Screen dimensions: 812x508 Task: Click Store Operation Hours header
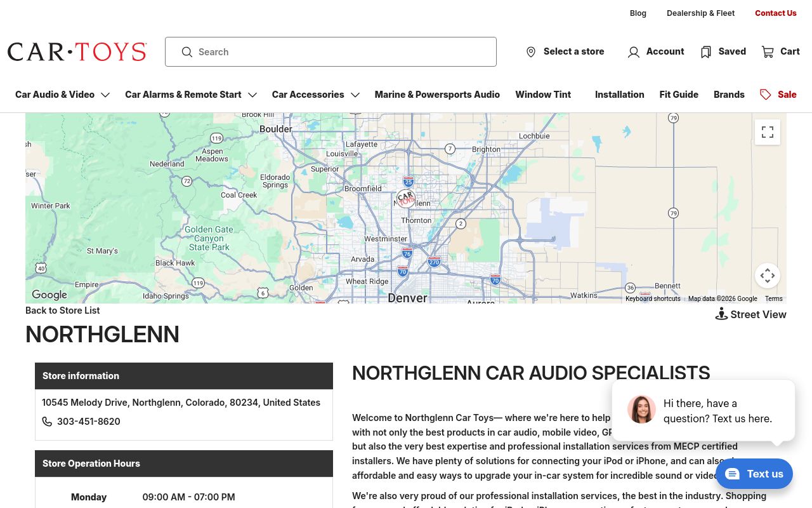click(x=184, y=464)
